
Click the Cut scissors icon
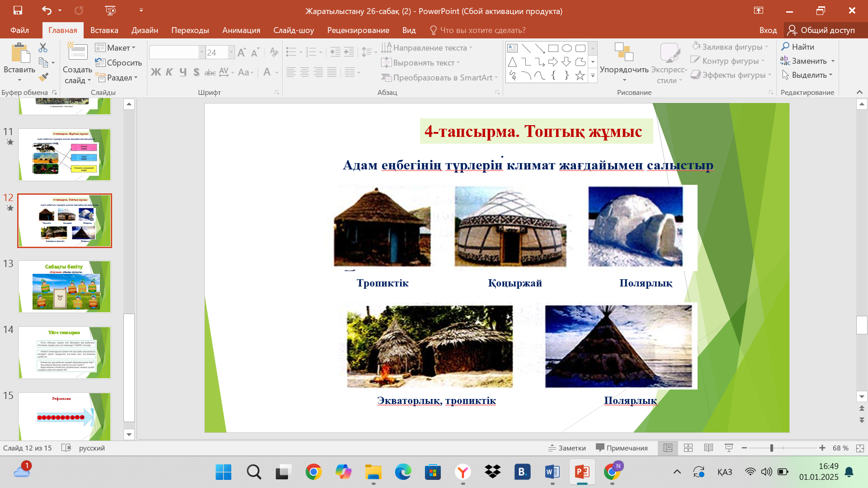pyautogui.click(x=43, y=47)
